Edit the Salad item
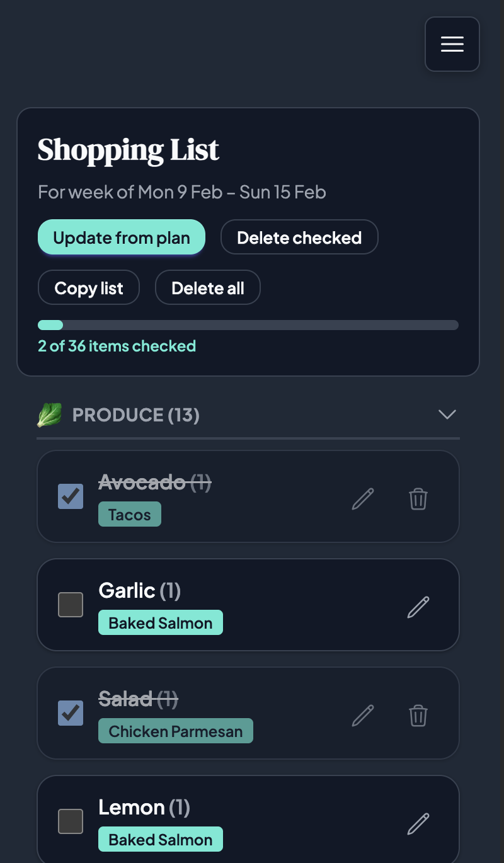Viewport: 504px width, 863px height. click(x=363, y=716)
